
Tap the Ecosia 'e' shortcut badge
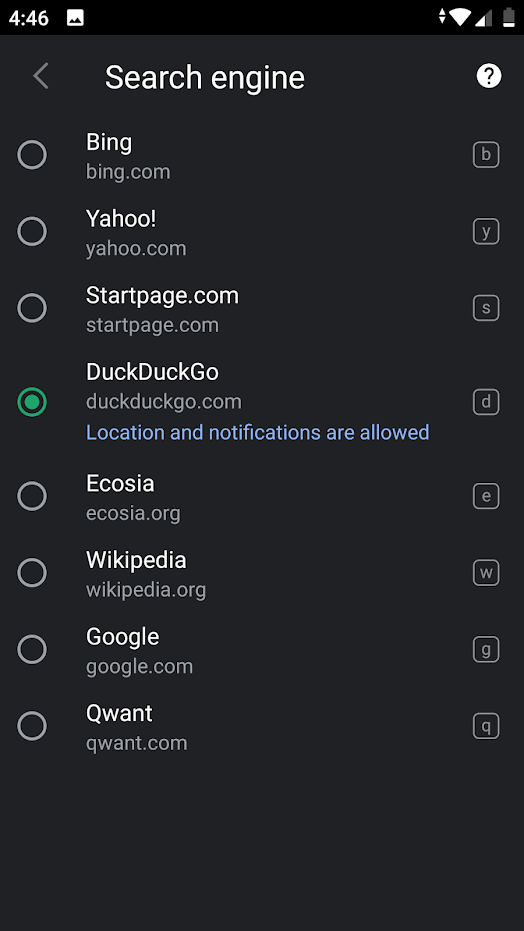click(486, 496)
